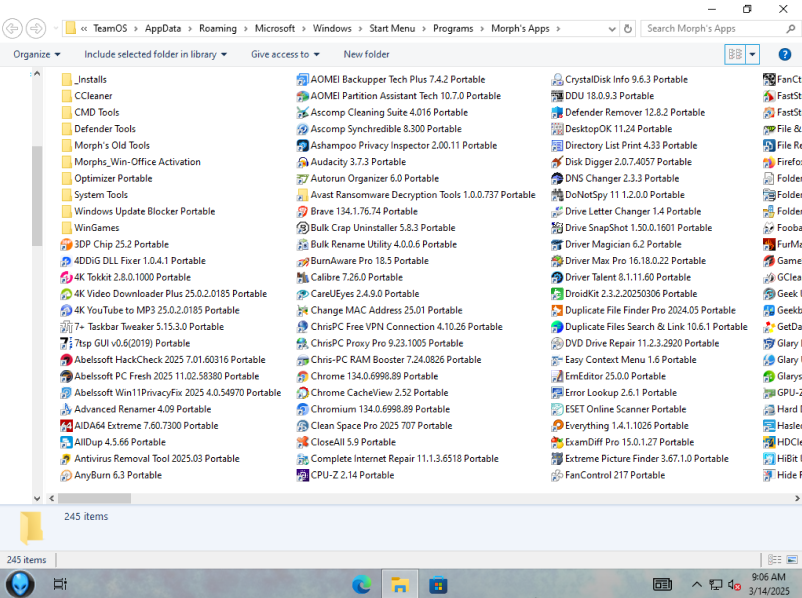Click the Chromium 134.0.6998.89 Portable icon

[x=303, y=409]
